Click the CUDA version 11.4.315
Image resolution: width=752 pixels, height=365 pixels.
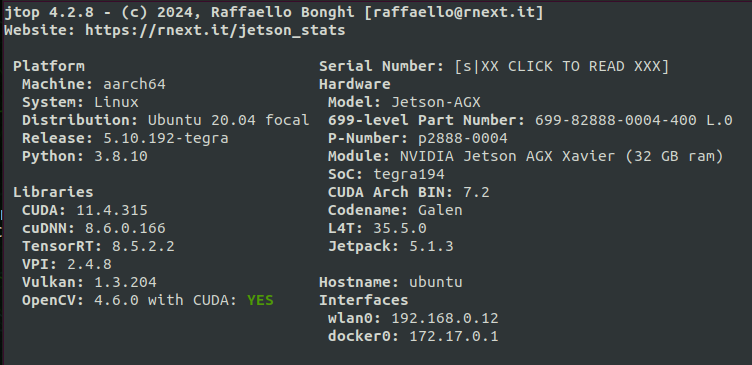[112, 210]
